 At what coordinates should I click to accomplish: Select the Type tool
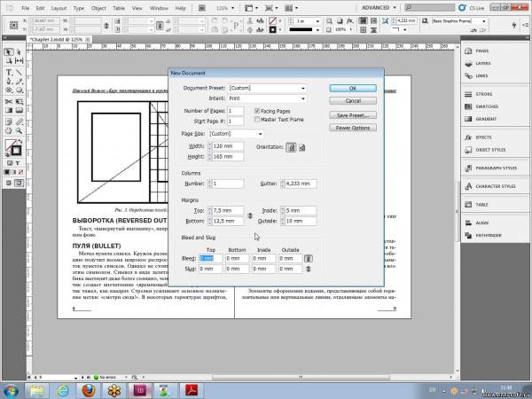pyautogui.click(x=9, y=73)
